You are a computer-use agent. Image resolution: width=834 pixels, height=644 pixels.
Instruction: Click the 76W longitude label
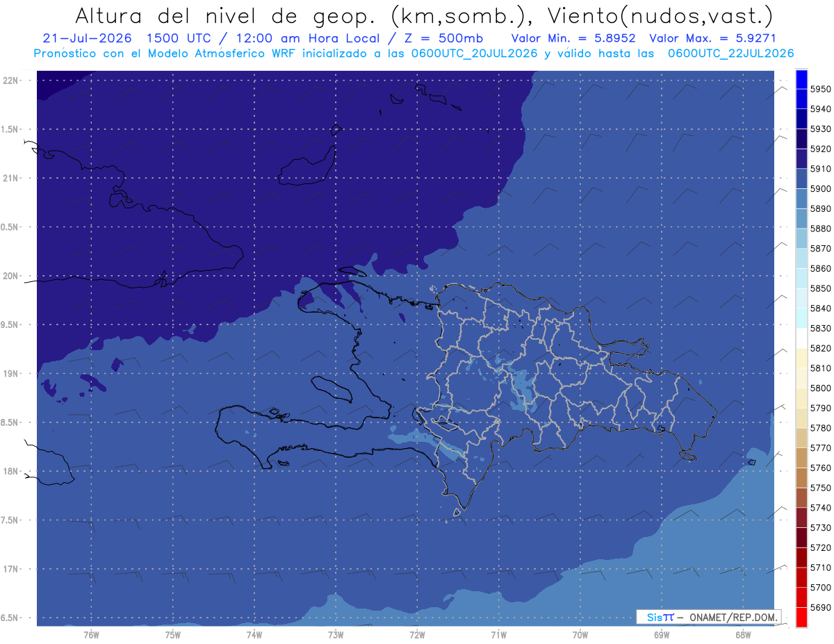click(91, 636)
